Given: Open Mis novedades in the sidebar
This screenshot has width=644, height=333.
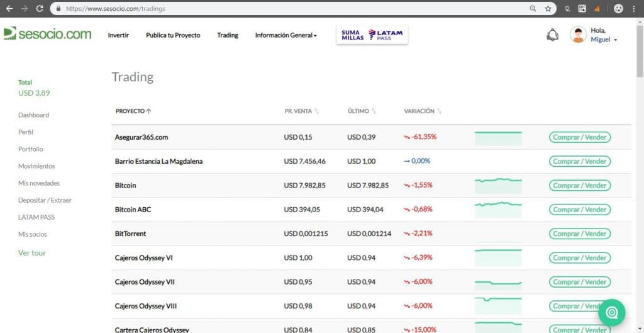Looking at the screenshot, I should point(39,183).
